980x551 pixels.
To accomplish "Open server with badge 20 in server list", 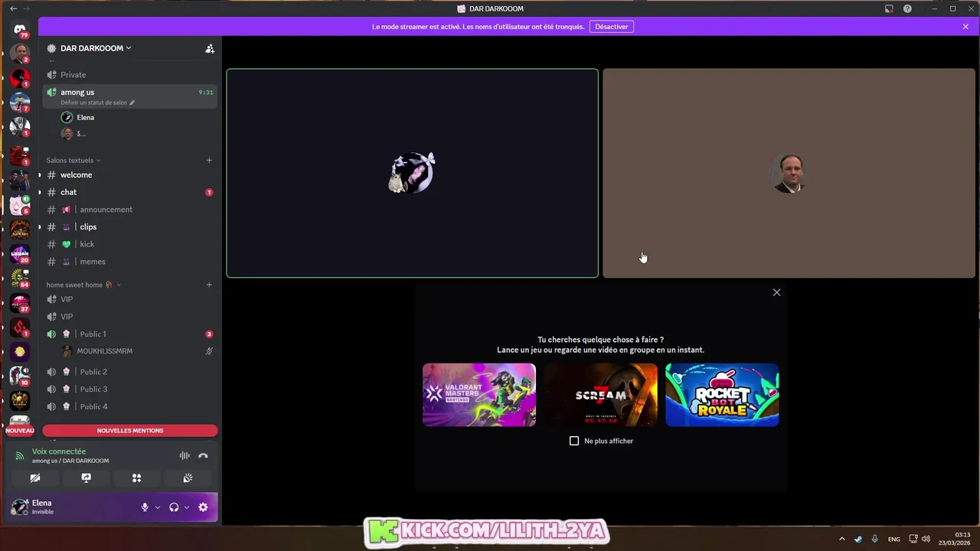I will tap(20, 253).
